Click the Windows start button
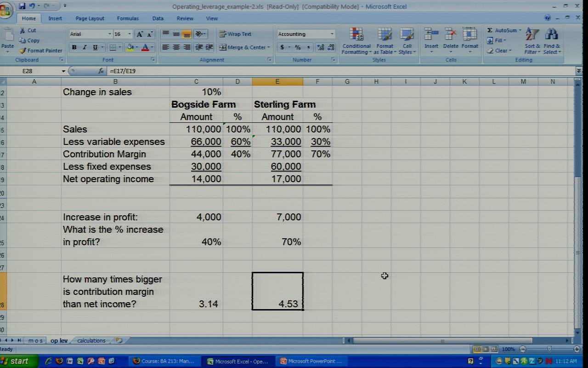The width and height of the screenshot is (588, 368). (x=15, y=361)
